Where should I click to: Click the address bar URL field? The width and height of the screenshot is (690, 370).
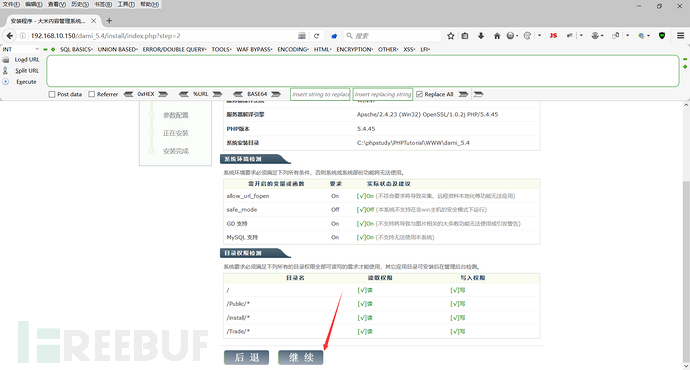163,36
